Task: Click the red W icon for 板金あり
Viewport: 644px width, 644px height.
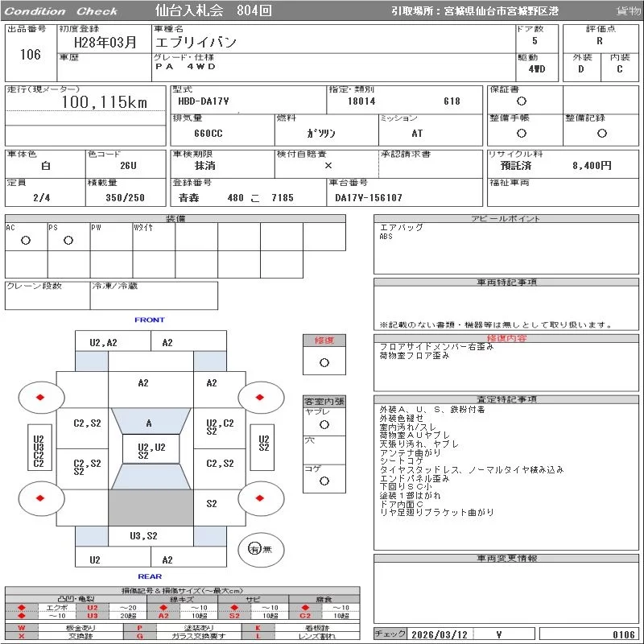Action: coord(22,627)
